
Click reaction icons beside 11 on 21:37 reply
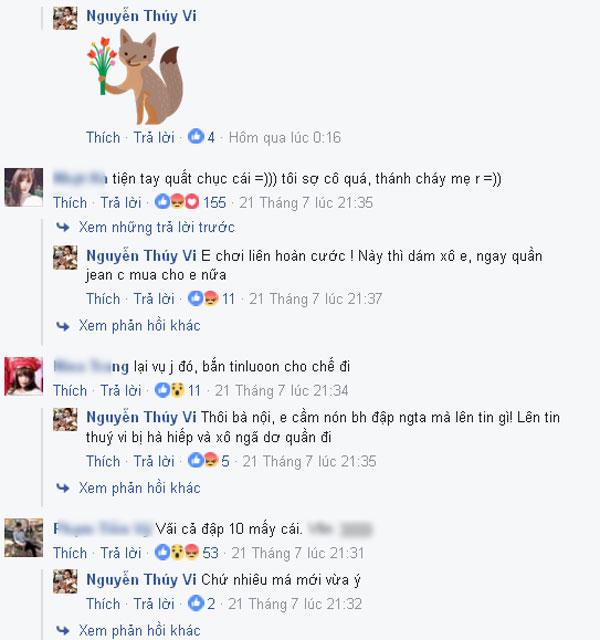click(x=203, y=298)
